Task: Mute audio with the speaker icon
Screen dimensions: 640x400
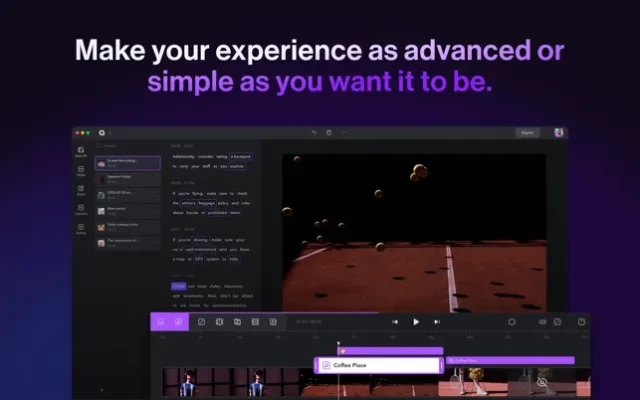Action: [543, 322]
